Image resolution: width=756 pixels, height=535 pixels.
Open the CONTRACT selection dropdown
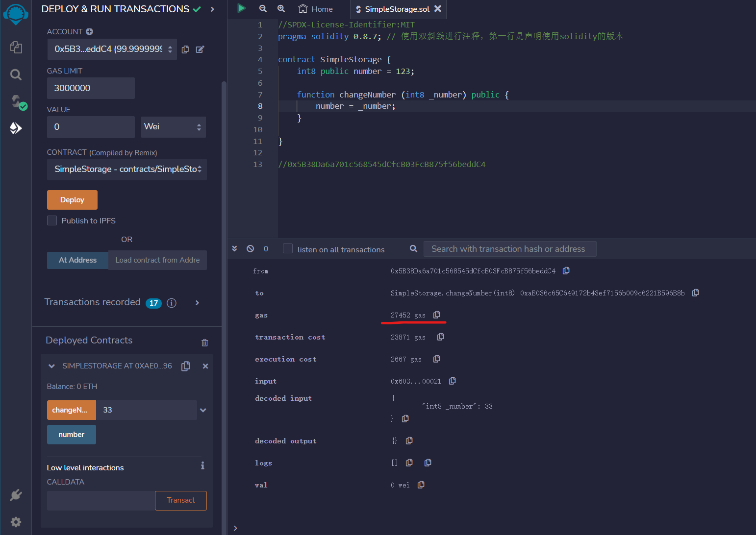[127, 170]
